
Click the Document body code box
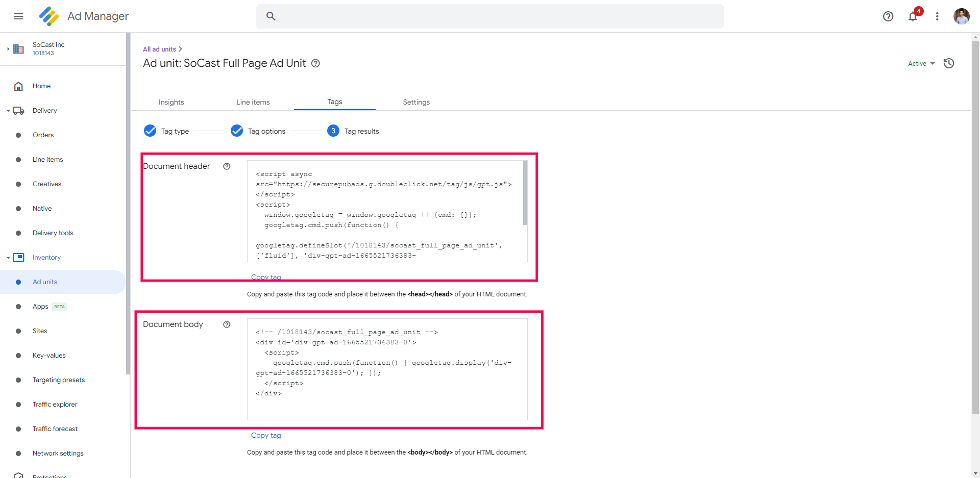click(387, 369)
